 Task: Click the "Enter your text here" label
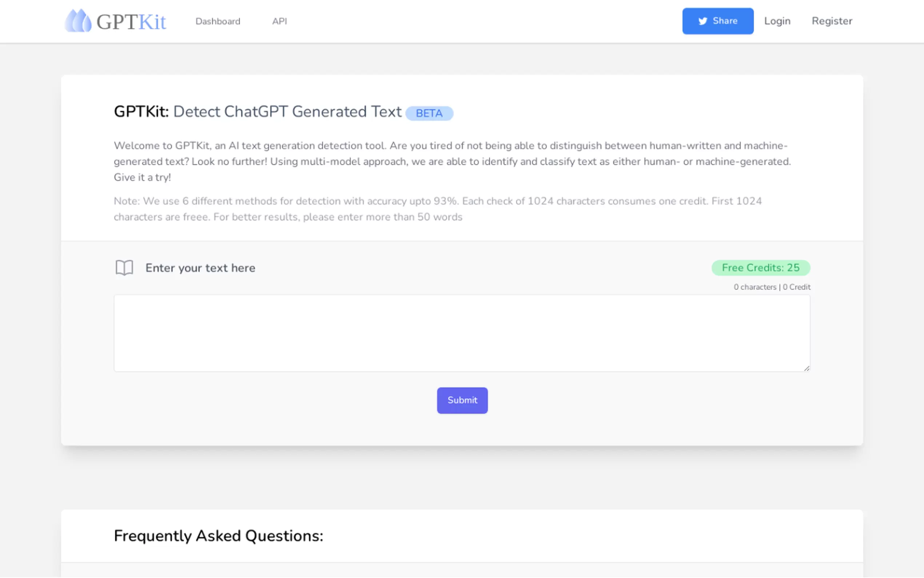200,268
